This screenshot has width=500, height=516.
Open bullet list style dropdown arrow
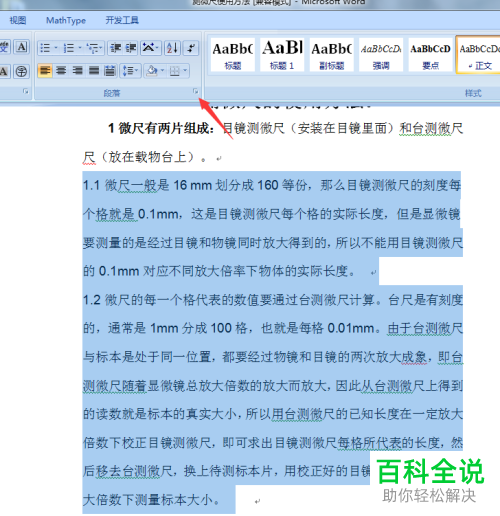click(x=56, y=48)
